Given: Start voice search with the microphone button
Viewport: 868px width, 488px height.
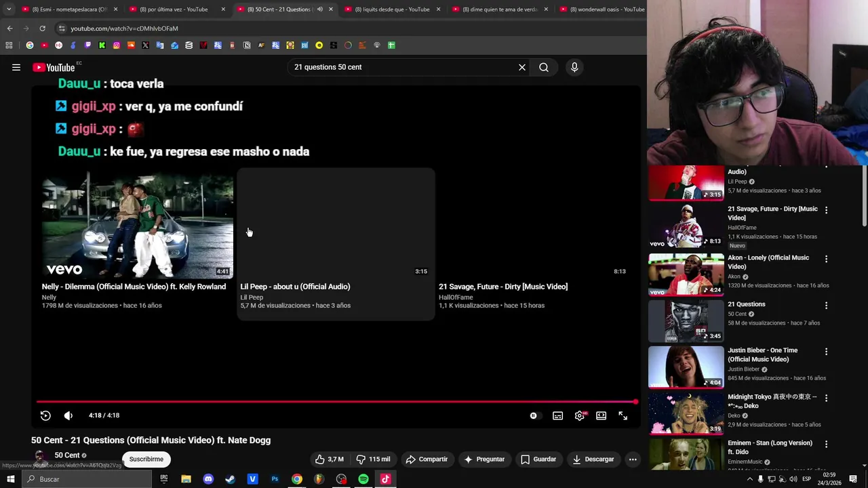Looking at the screenshot, I should click(x=574, y=67).
